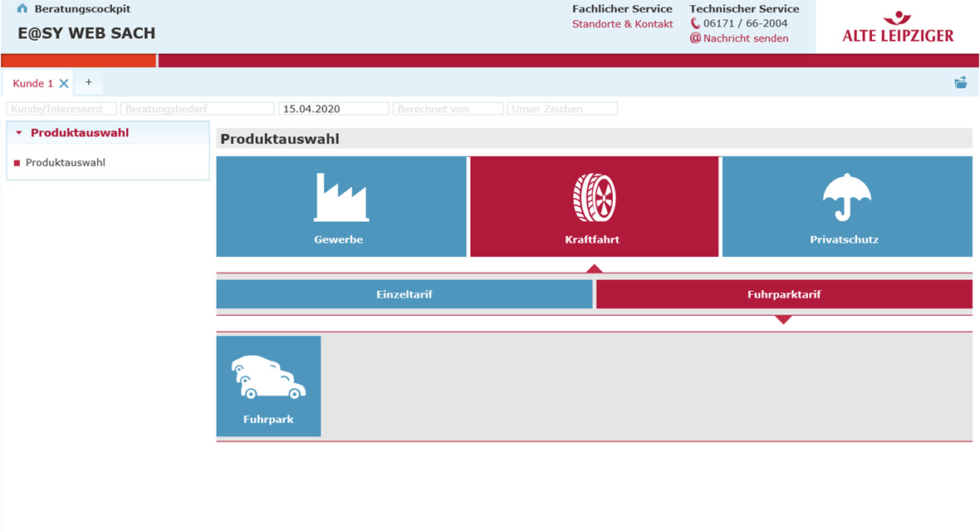Add a new customer tab with plus
Image resolution: width=980 pixels, height=532 pixels.
(89, 82)
